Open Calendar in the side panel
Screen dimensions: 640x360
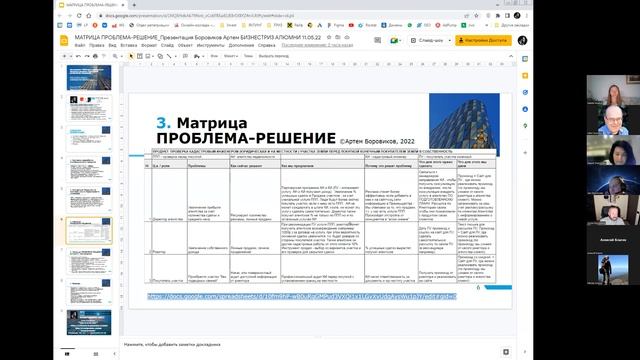click(x=525, y=59)
